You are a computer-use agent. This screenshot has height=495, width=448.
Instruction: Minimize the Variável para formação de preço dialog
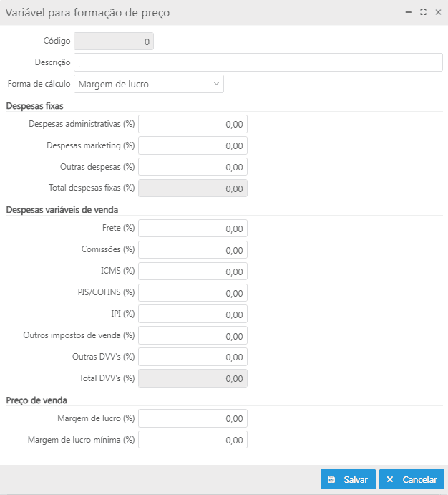click(x=409, y=12)
